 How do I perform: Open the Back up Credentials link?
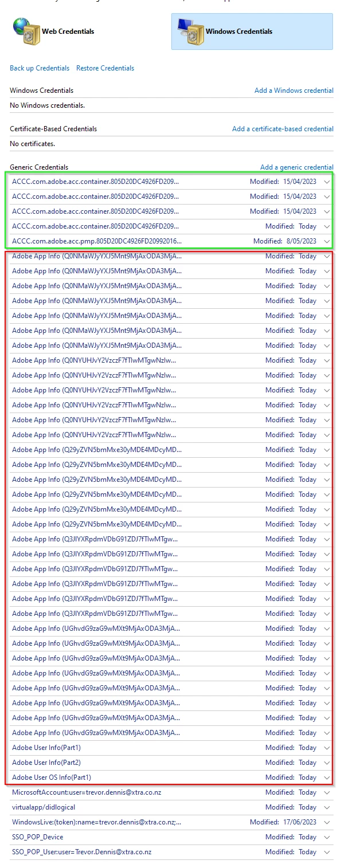coord(40,68)
